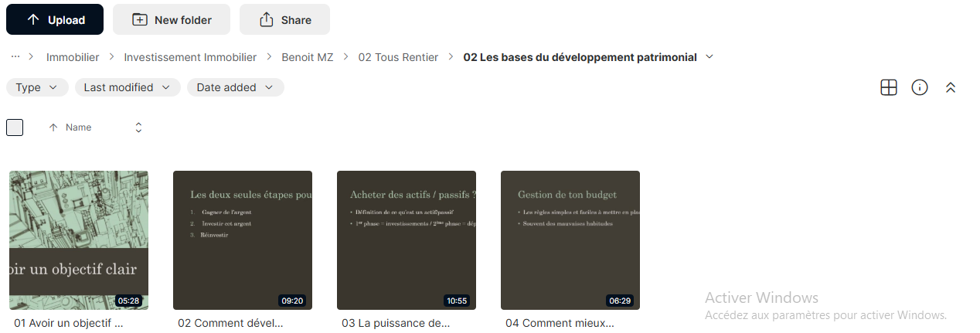The width and height of the screenshot is (980, 333).
Task: Navigate to Investissement Immobilier breadcrumb
Action: (190, 57)
